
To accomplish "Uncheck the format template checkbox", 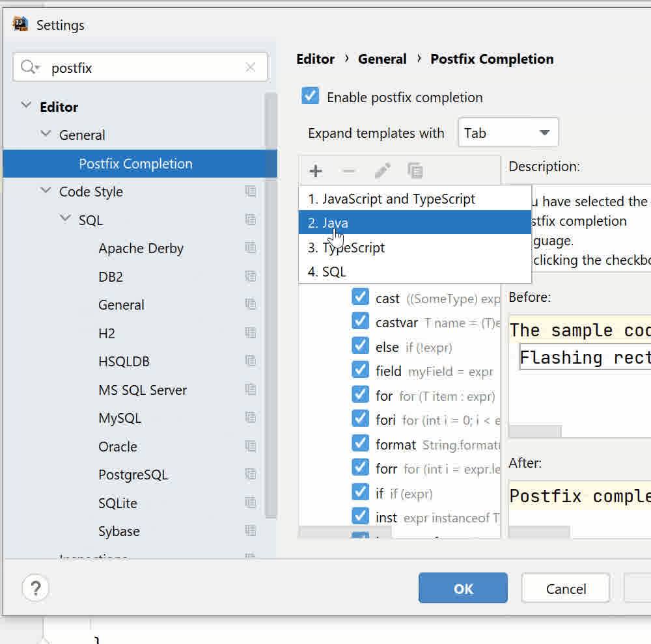I will point(360,444).
